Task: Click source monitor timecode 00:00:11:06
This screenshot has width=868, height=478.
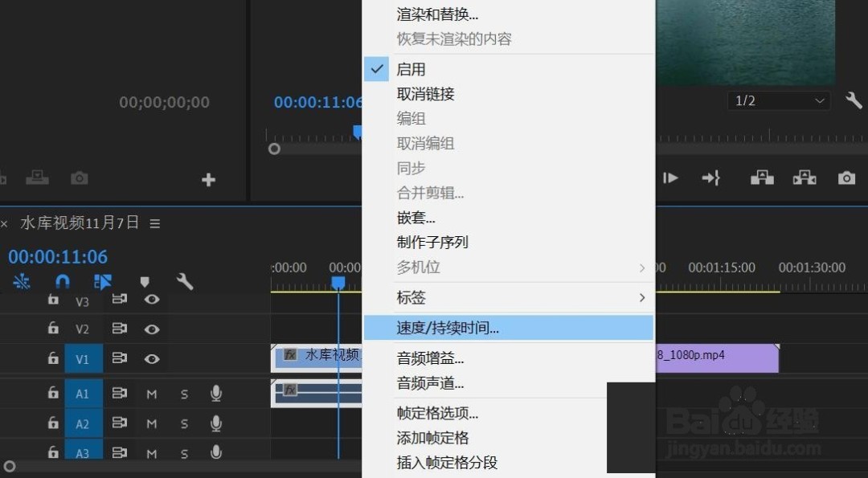Action: click(x=318, y=102)
